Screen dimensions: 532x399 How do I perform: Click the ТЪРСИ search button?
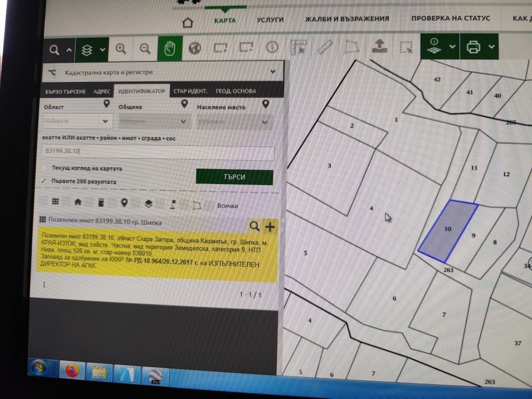(x=234, y=177)
